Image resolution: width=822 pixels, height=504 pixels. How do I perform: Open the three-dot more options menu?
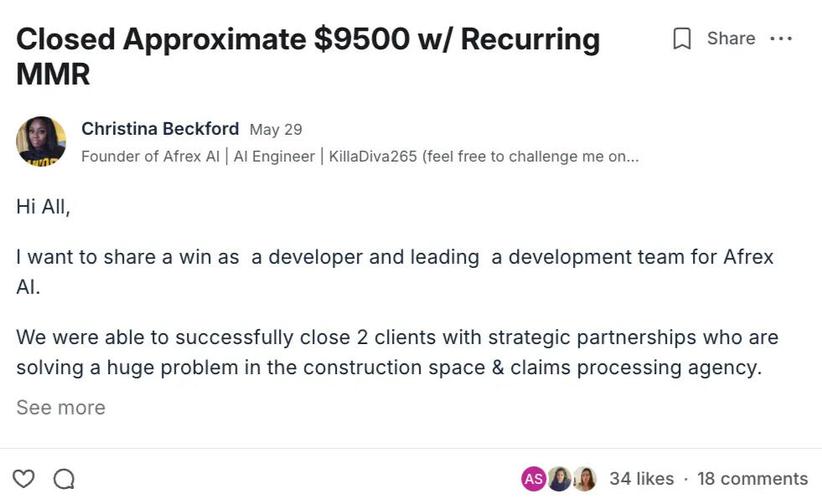pos(780,39)
